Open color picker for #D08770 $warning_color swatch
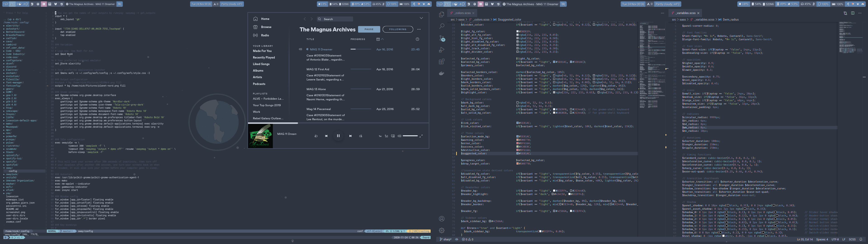 [x=518, y=140]
